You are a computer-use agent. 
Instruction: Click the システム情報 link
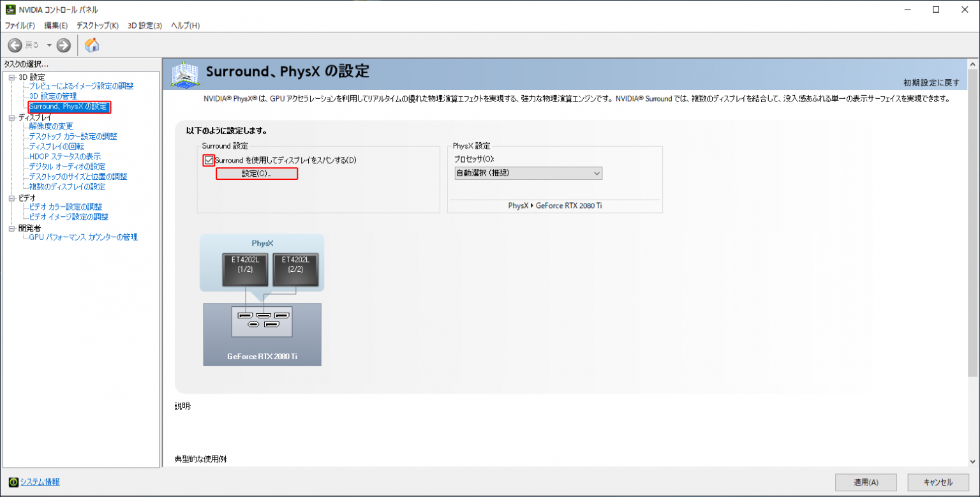[40, 482]
